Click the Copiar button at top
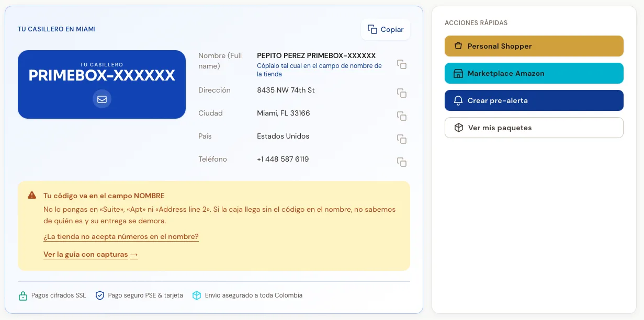This screenshot has width=644, height=320. [x=386, y=29]
